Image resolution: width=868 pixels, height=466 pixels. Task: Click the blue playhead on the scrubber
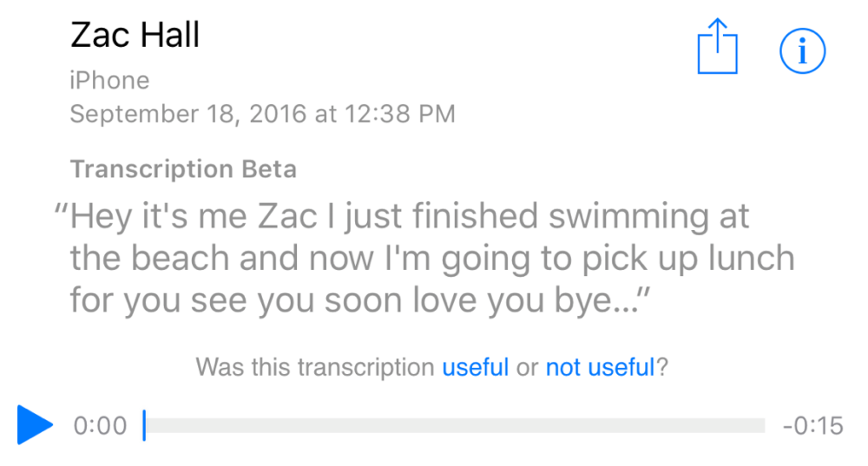(144, 425)
